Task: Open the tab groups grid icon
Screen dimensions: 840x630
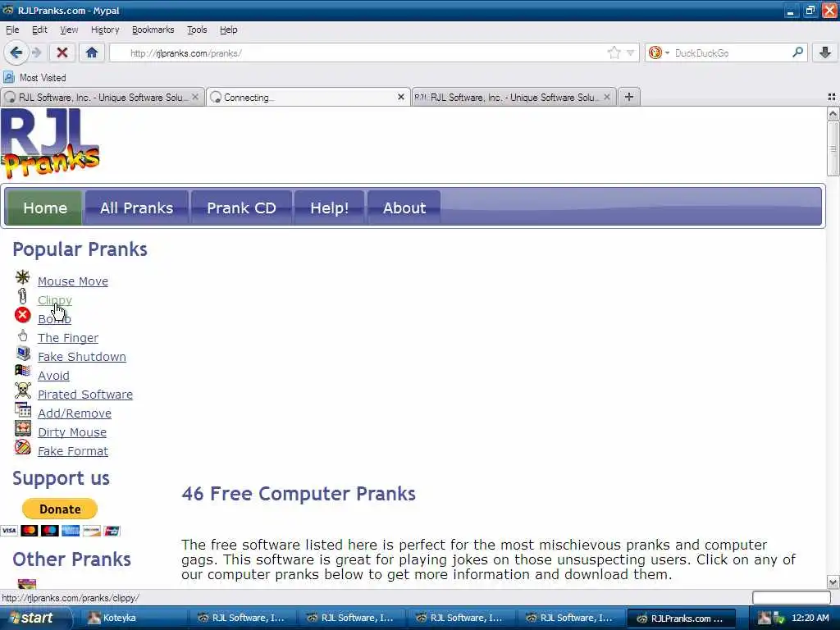Action: pyautogui.click(x=832, y=97)
